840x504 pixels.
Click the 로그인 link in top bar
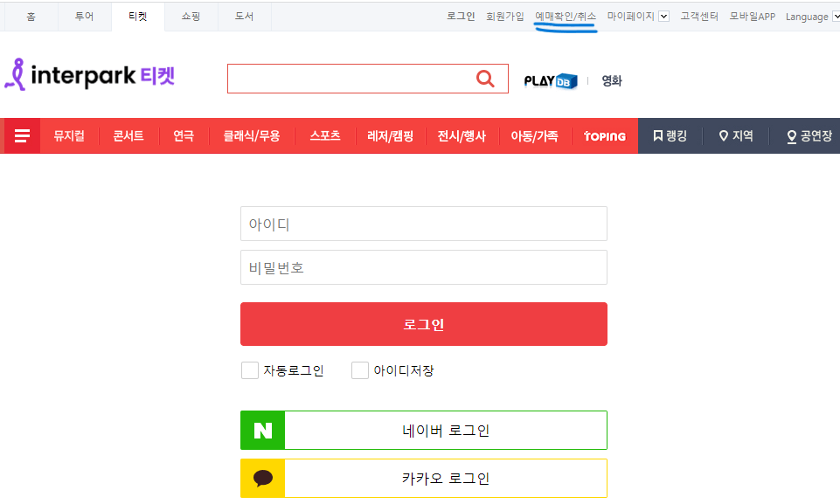pos(461,16)
